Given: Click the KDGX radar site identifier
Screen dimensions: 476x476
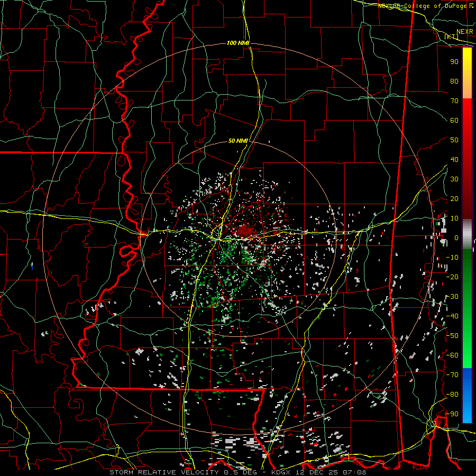Looking at the screenshot, I should click(x=281, y=472).
